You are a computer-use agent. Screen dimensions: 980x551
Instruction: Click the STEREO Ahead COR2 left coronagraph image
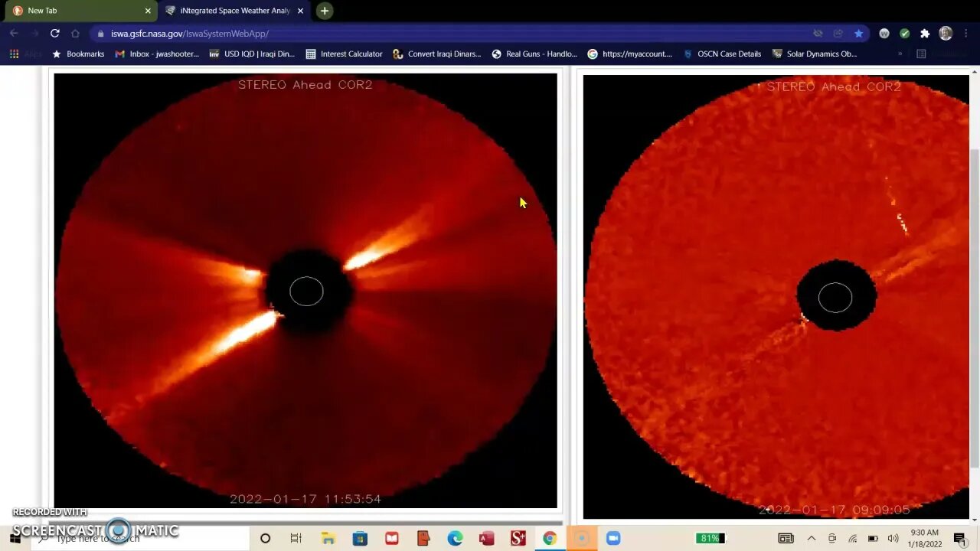305,291
